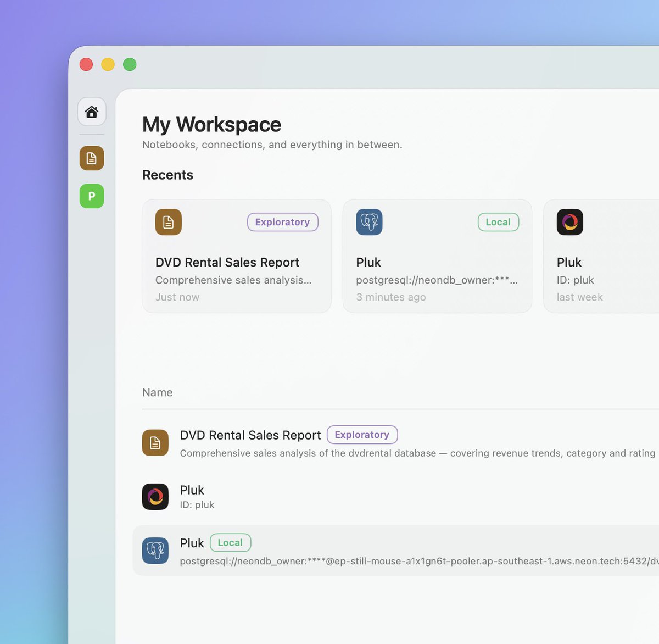This screenshot has width=659, height=644.
Task: Click Local badge on Pluk recent card
Action: coord(498,222)
